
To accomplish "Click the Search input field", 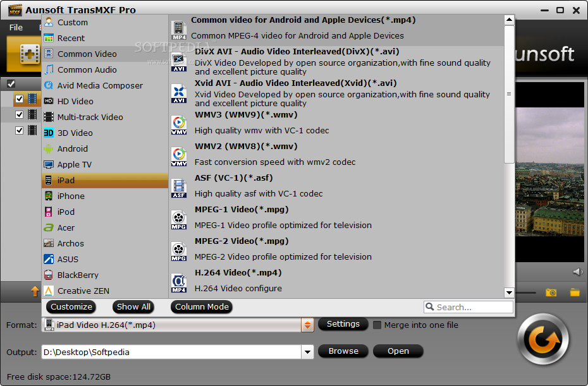I will pyautogui.click(x=469, y=307).
